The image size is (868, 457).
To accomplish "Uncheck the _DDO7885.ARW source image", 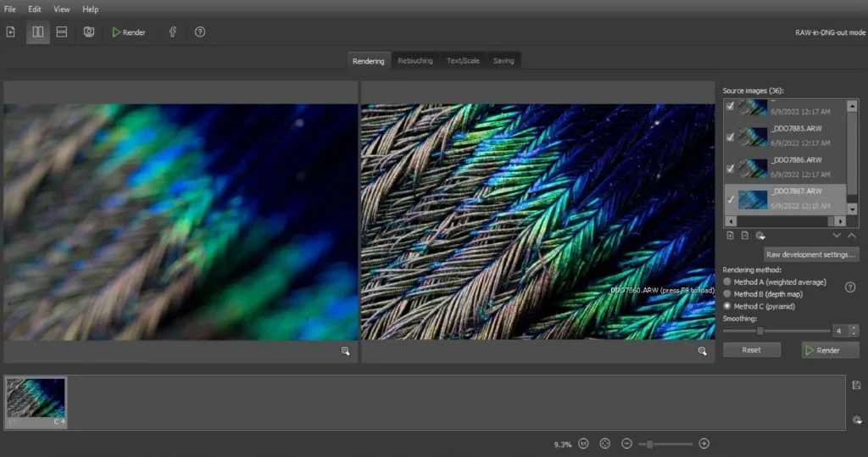I will [x=730, y=137].
